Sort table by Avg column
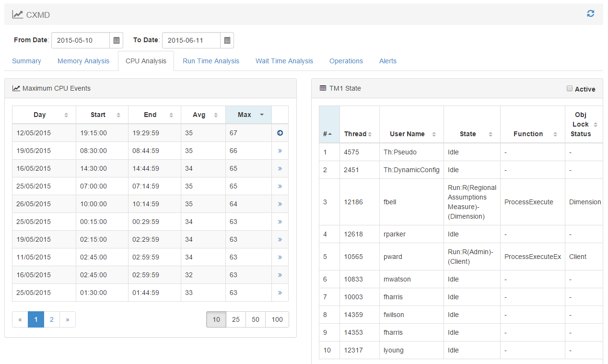The height and width of the screenshot is (364, 608). [203, 115]
